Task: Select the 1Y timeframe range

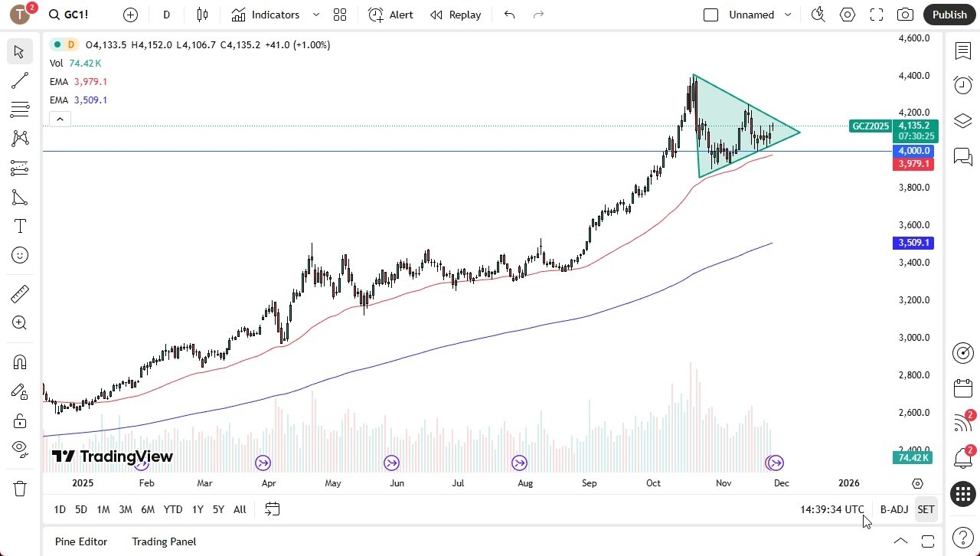Action: (x=197, y=509)
